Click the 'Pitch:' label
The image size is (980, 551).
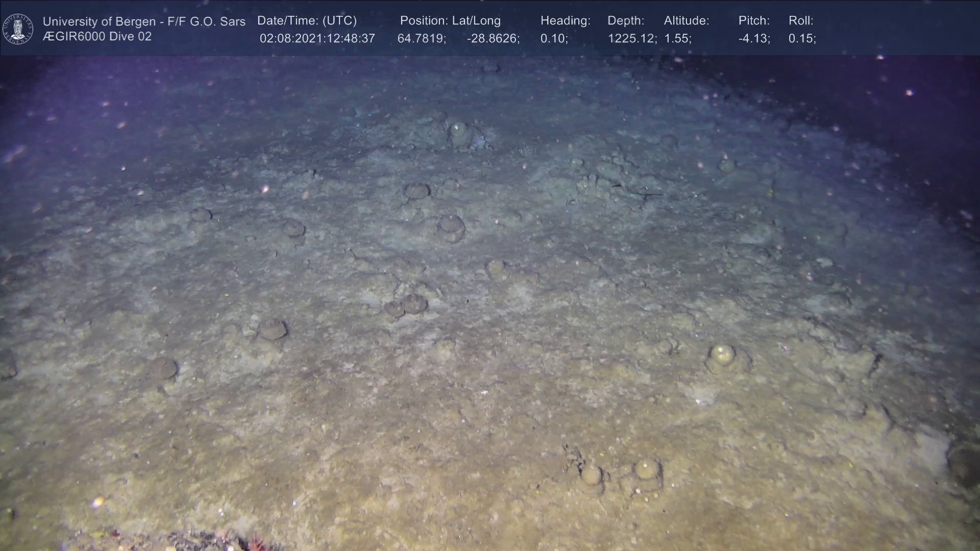(754, 21)
